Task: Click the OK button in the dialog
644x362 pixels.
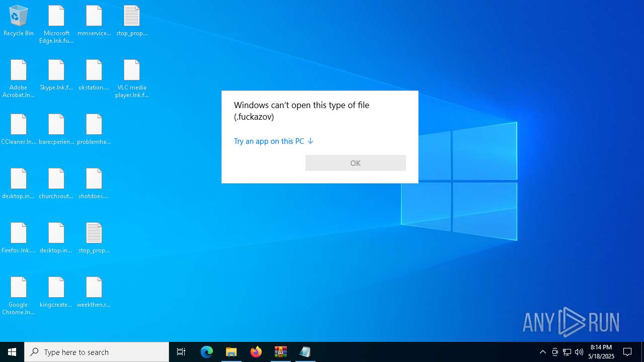Action: (x=356, y=163)
